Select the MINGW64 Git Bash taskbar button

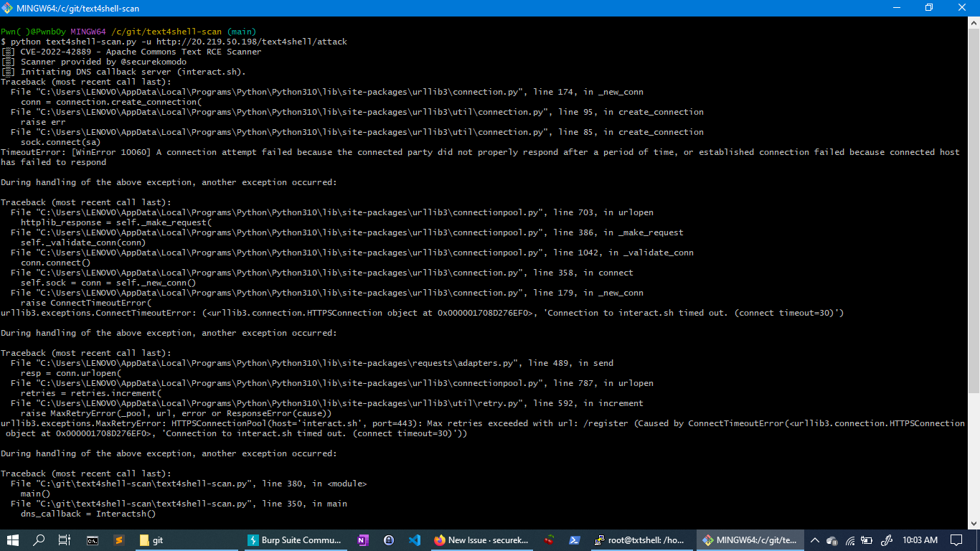750,540
